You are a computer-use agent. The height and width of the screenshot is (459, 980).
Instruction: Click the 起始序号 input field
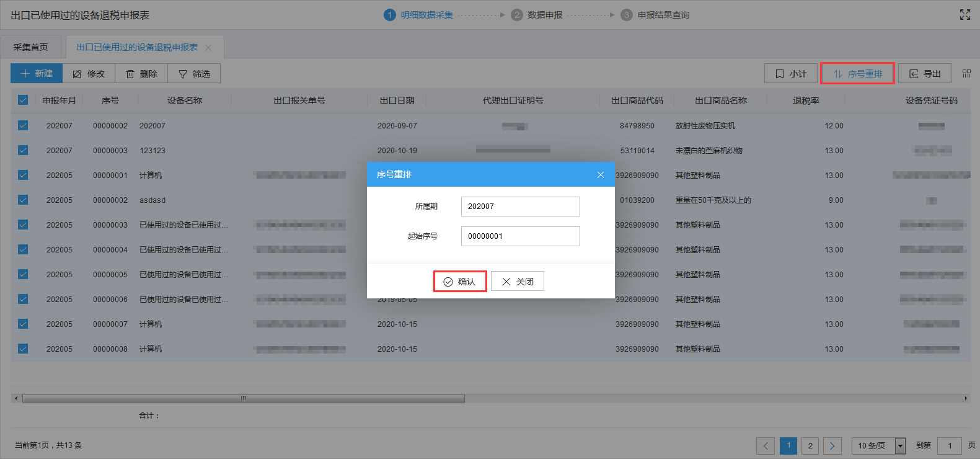tap(521, 236)
